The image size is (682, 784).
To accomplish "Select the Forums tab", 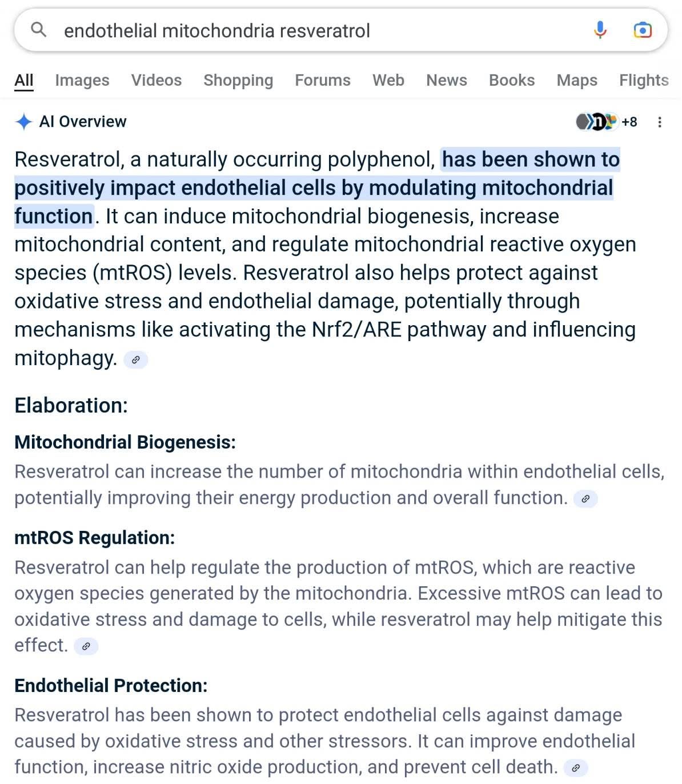I will tap(323, 80).
